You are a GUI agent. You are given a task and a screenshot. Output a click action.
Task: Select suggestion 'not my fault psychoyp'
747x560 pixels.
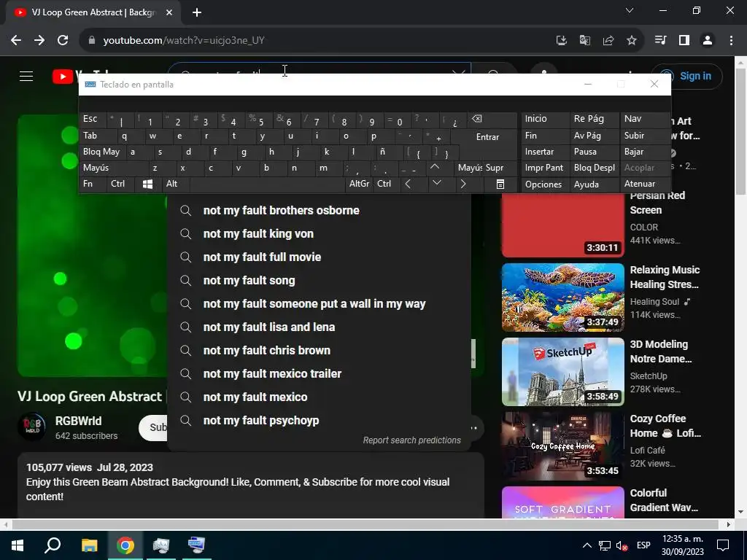[320, 421]
